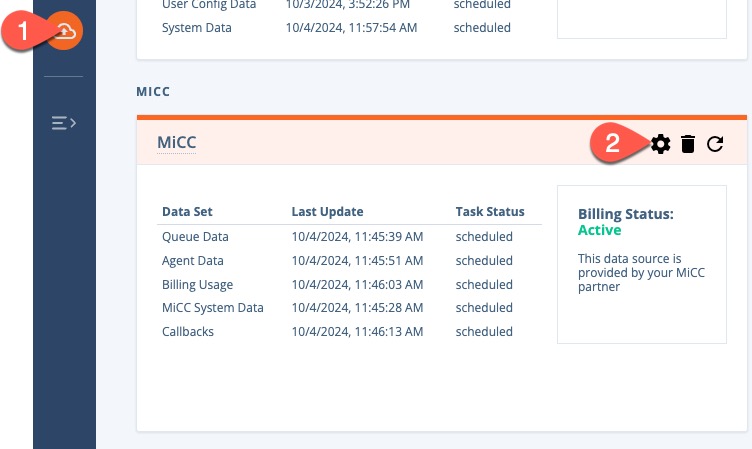The height and width of the screenshot is (449, 752).
Task: Click the MiCC data source title
Action: click(x=176, y=142)
